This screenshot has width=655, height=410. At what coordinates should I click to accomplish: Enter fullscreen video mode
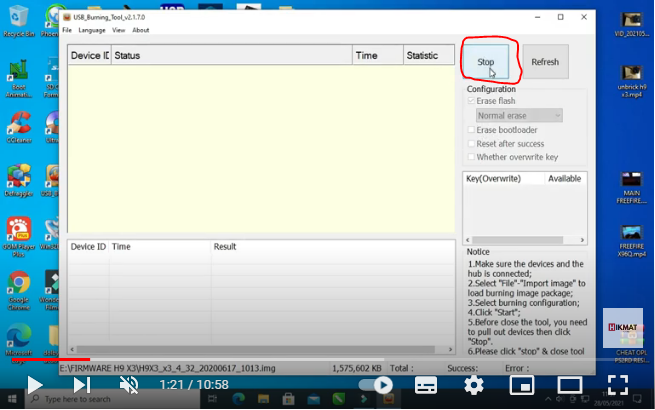coord(617,385)
